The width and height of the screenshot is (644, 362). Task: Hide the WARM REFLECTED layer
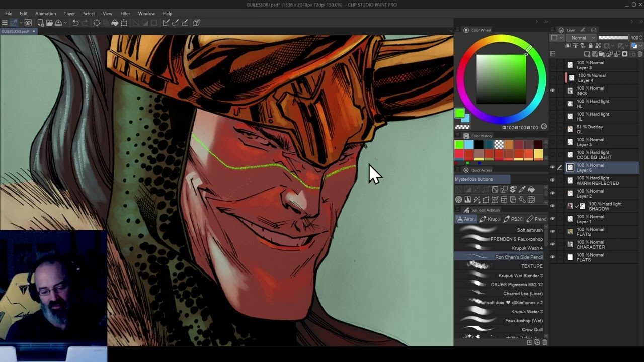(x=553, y=180)
